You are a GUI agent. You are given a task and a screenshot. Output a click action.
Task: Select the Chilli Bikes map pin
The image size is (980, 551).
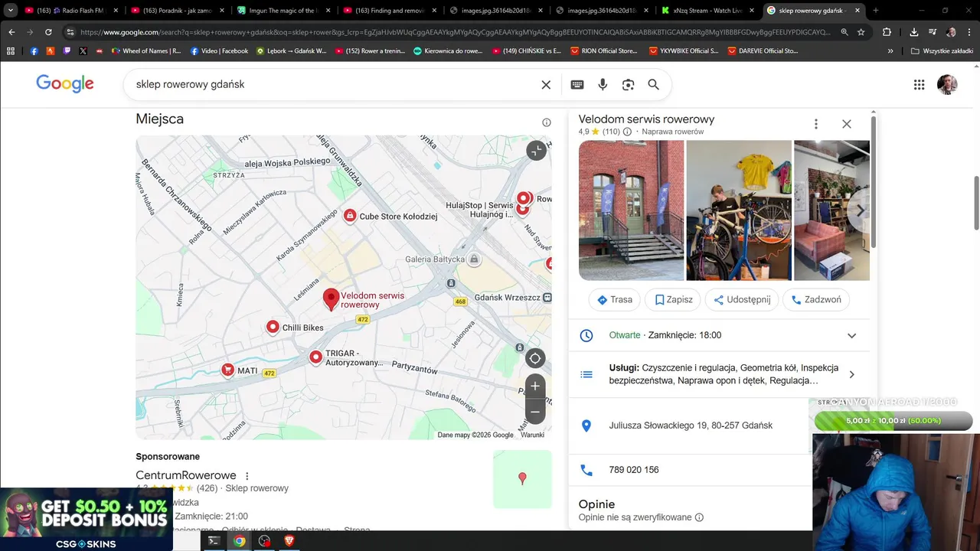click(273, 328)
